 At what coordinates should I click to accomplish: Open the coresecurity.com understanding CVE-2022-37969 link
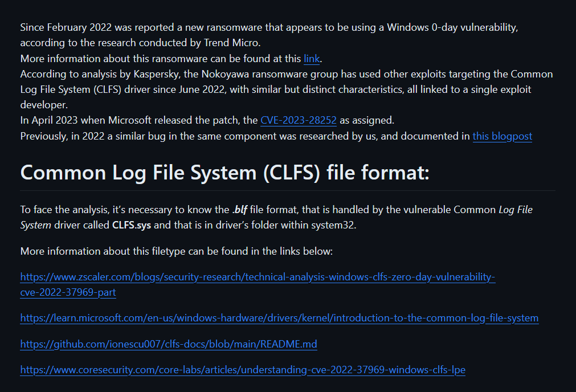pyautogui.click(x=243, y=370)
